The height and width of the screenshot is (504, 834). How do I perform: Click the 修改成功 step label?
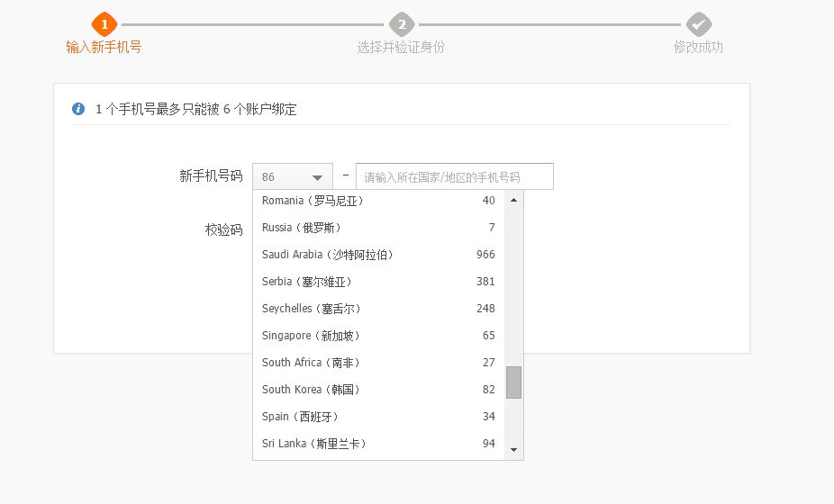click(698, 48)
